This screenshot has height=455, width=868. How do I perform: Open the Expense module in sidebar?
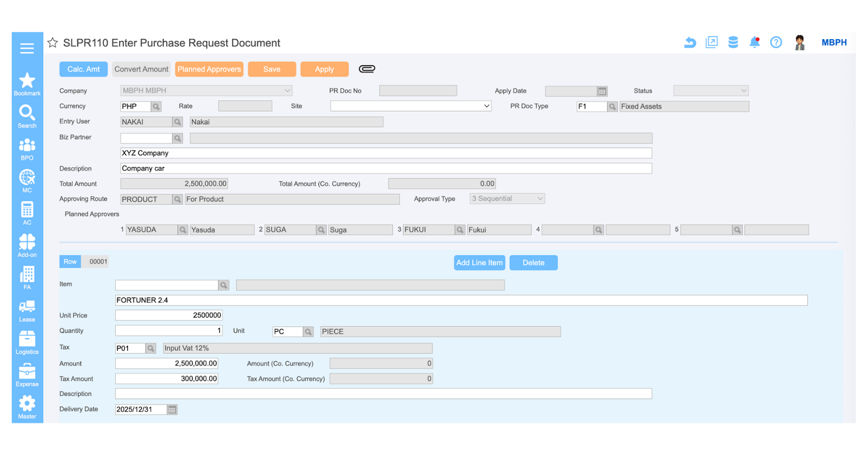tap(27, 375)
